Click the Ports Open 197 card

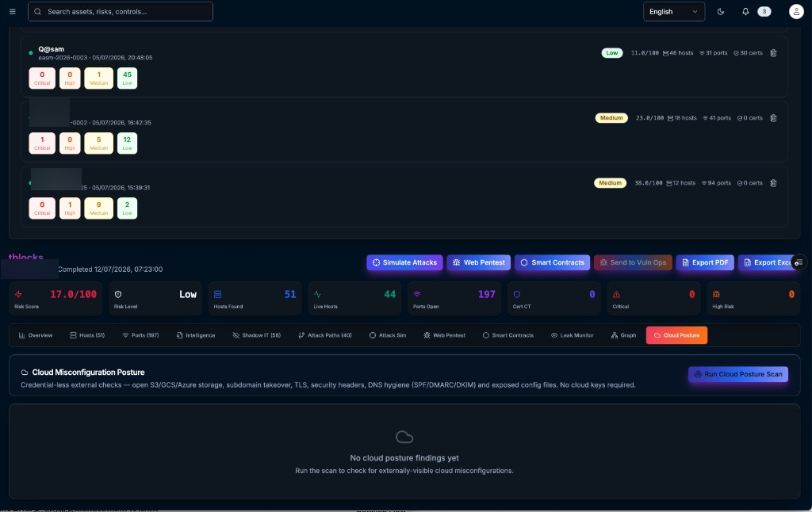(454, 299)
